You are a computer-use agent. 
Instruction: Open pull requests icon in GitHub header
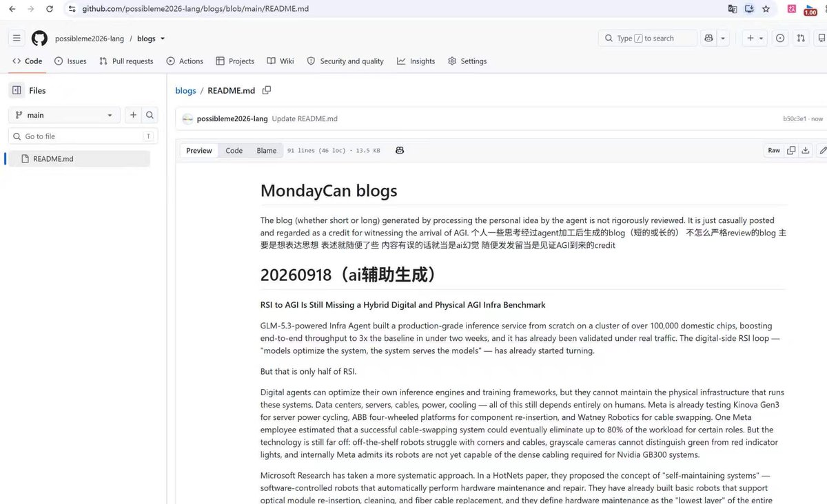point(801,39)
